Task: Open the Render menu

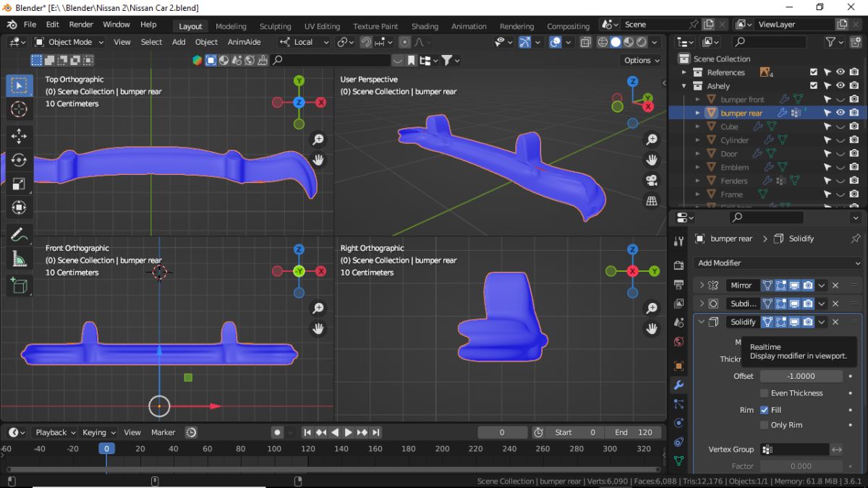Action: (81, 25)
